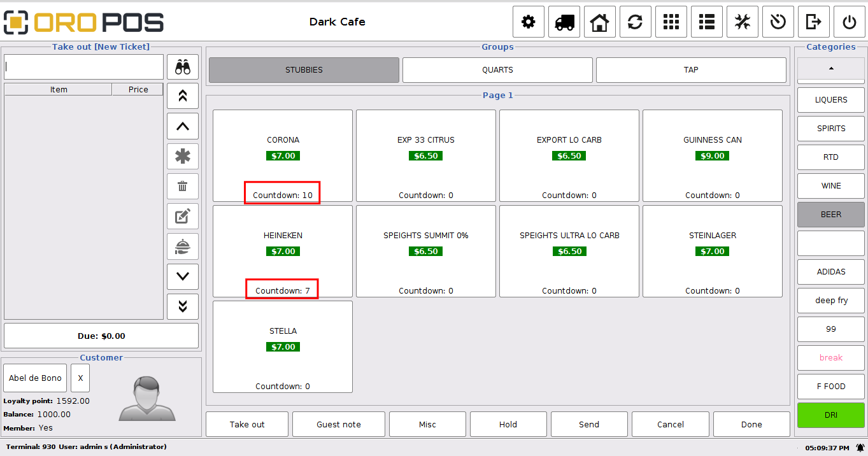Move down one ticket item
Screen dimensions: 868x456
coord(183,276)
